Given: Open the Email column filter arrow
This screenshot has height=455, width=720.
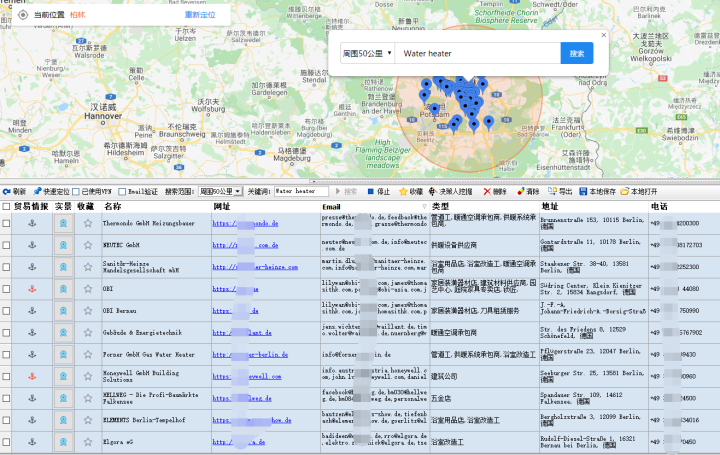Looking at the screenshot, I should pyautogui.click(x=424, y=207).
